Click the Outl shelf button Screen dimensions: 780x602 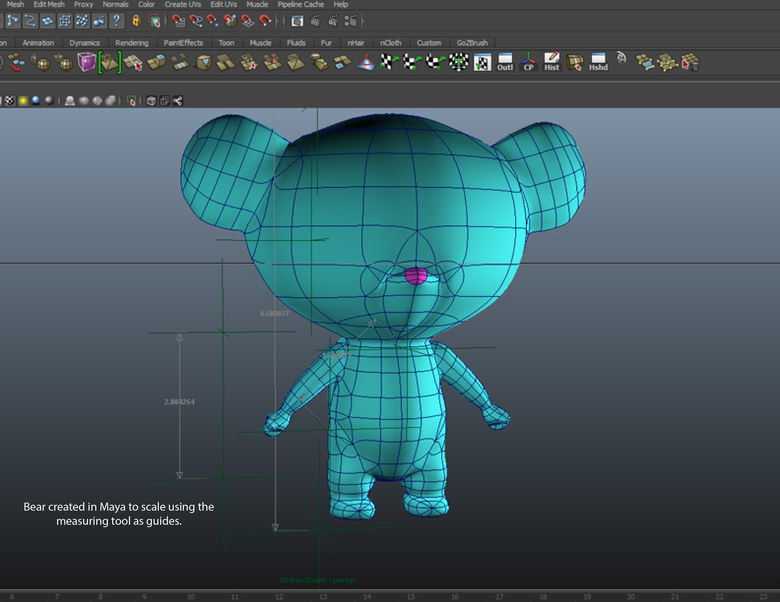point(505,63)
